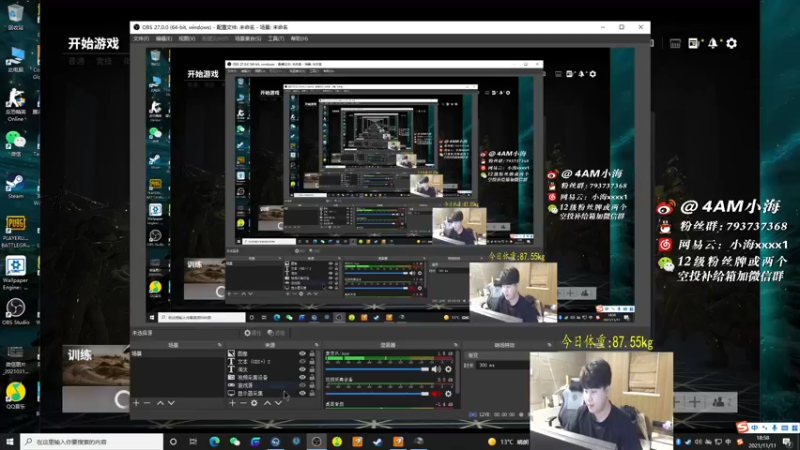Open WeChat desktop shortcut
This screenshot has width=800, height=450.
15,143
